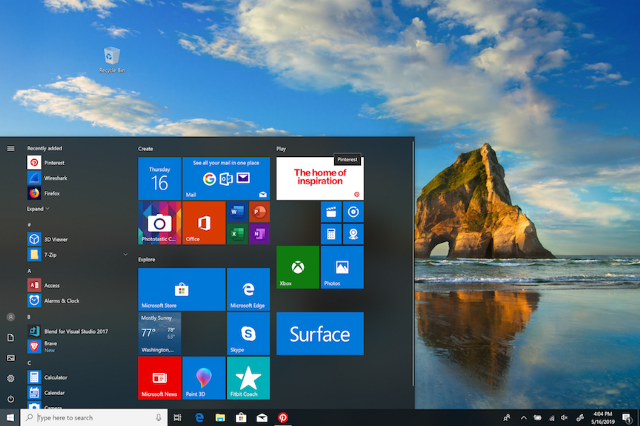Open the Groove Music small tile

[353, 212]
